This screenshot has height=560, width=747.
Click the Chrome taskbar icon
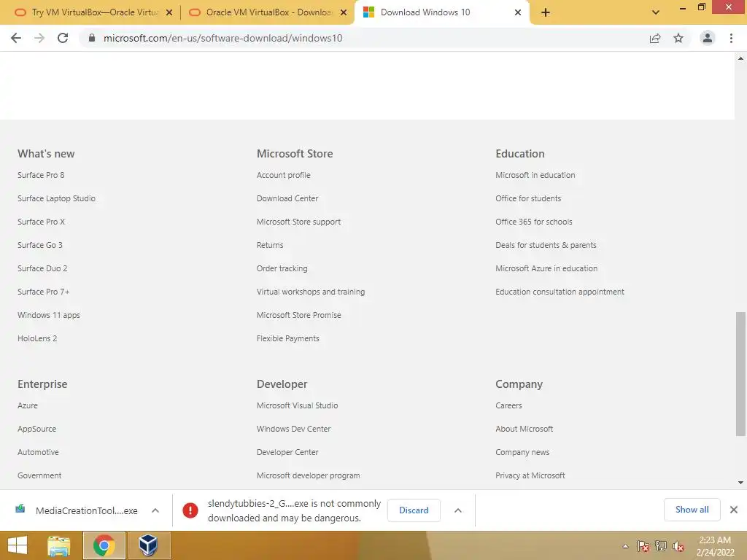pyautogui.click(x=104, y=545)
